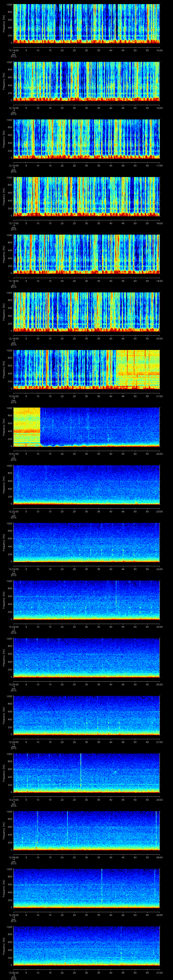Open the 12:17 spectrogram panel

[x=87, y=196]
